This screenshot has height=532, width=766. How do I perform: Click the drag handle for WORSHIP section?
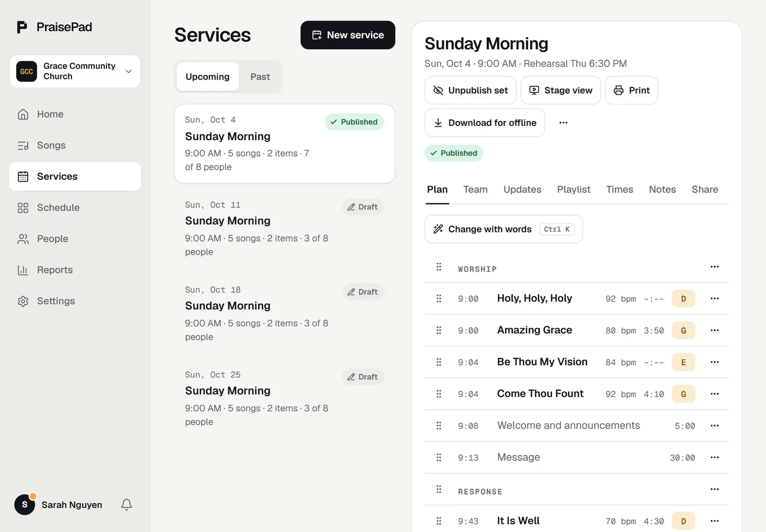coord(439,267)
